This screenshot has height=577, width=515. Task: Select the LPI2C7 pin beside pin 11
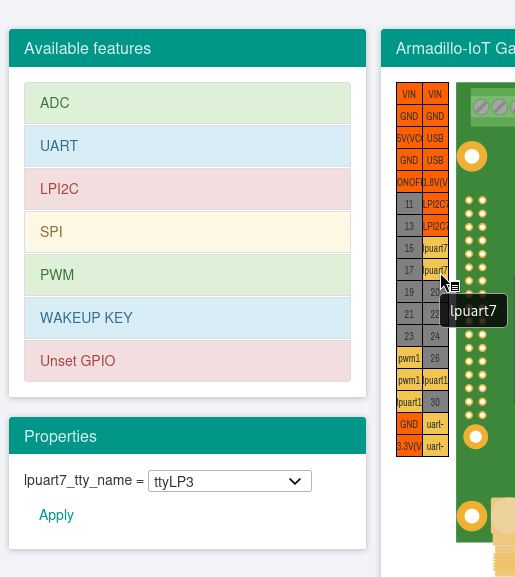pos(435,204)
